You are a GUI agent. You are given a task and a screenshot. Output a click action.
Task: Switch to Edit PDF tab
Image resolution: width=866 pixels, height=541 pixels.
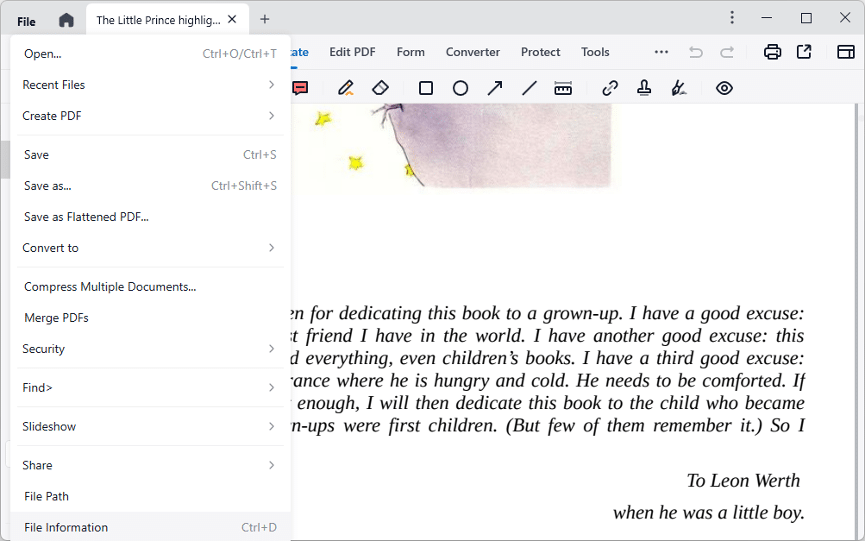[x=352, y=52]
